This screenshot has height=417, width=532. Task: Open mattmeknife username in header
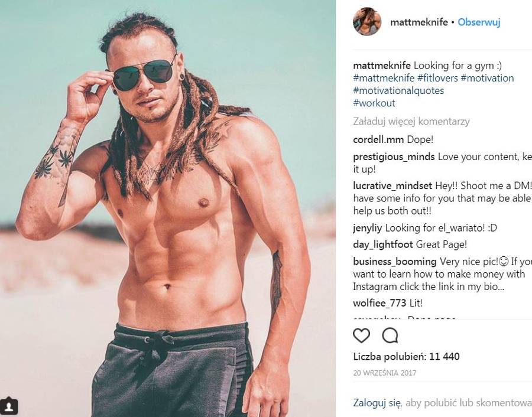419,22
